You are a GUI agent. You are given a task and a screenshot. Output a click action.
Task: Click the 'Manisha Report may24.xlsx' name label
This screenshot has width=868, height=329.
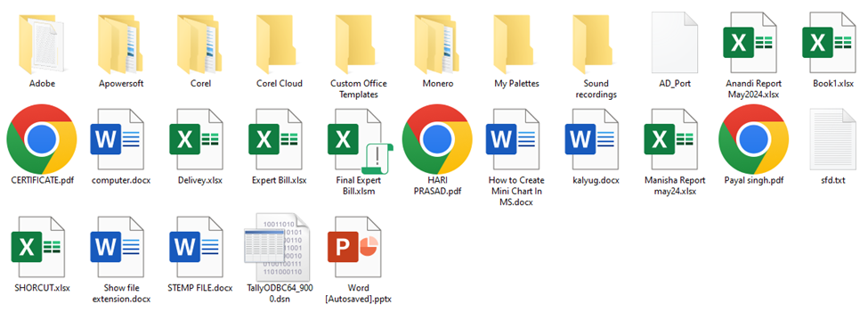coord(675,185)
